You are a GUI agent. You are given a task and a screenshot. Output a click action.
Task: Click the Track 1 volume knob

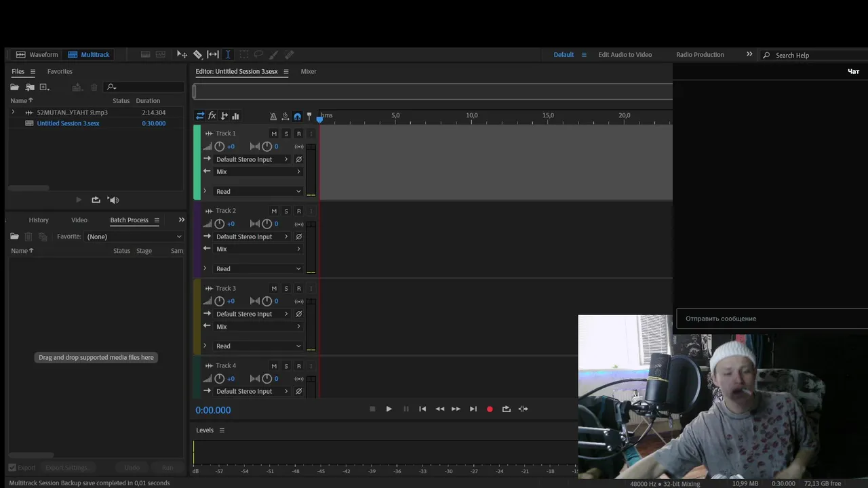219,146
